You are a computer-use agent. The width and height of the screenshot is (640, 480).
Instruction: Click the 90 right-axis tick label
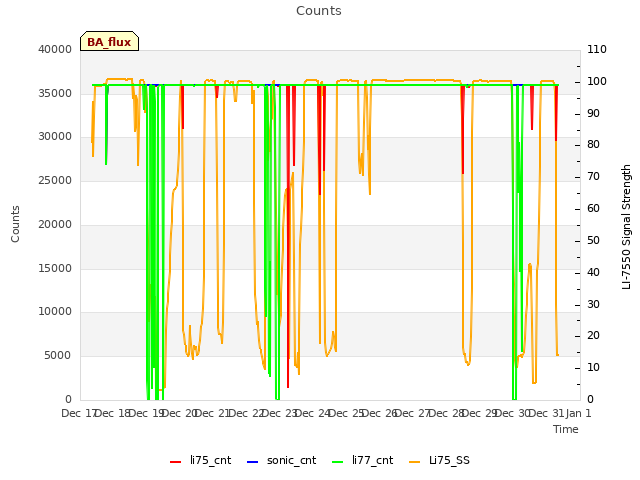593,113
